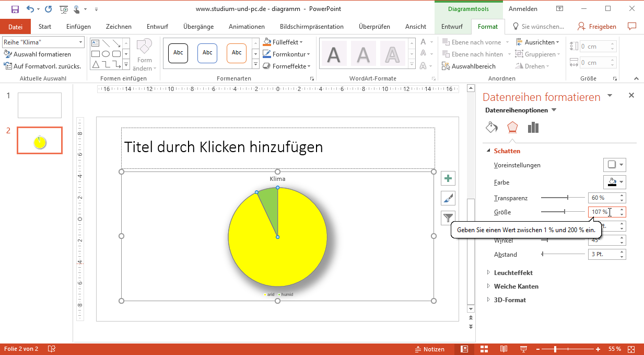Open Formeffekte dropdown
Image resolution: width=644 pixels, height=355 pixels.
tap(286, 66)
